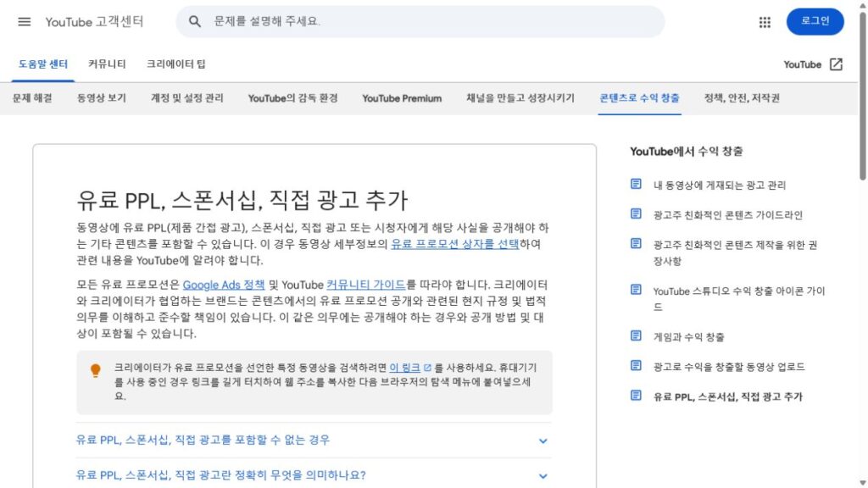868x488 pixels.
Task: Click the scrollbar down arrow
Action: (x=862, y=483)
